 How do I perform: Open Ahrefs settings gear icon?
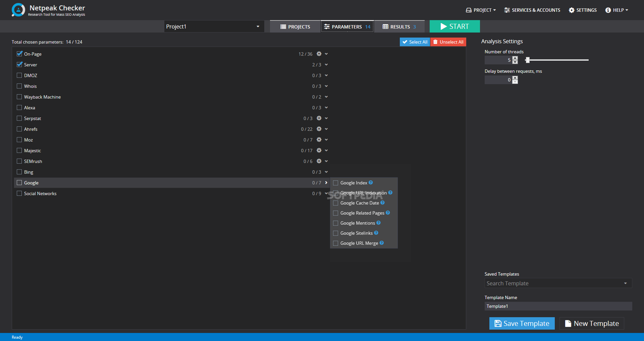point(319,129)
